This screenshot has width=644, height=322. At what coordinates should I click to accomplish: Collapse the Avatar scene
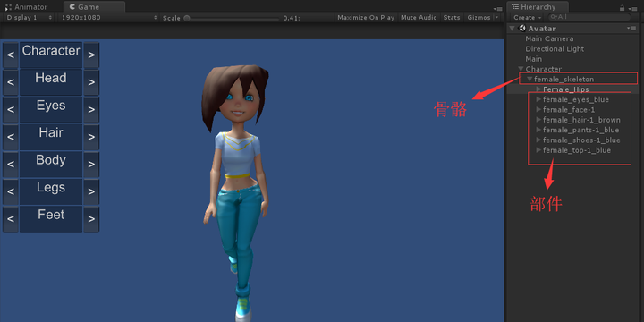coord(512,29)
